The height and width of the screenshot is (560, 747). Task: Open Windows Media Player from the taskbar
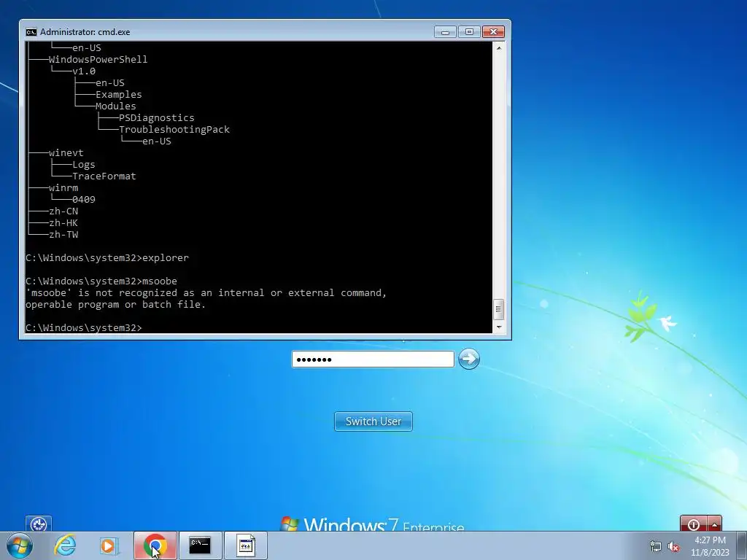pyautogui.click(x=109, y=545)
